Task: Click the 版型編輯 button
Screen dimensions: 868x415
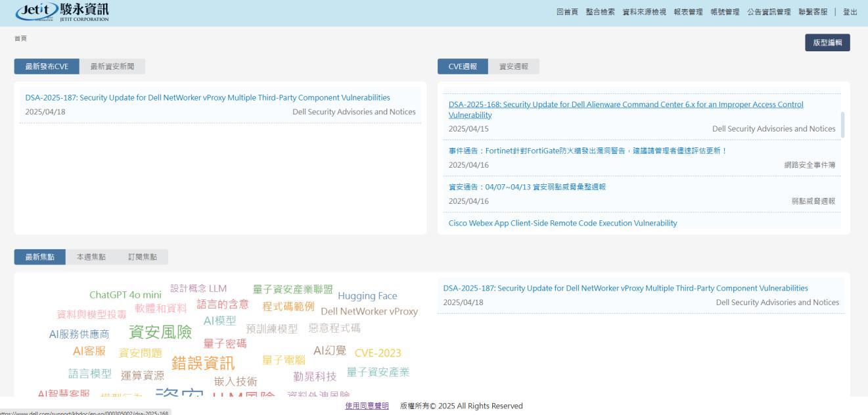Action: click(827, 43)
